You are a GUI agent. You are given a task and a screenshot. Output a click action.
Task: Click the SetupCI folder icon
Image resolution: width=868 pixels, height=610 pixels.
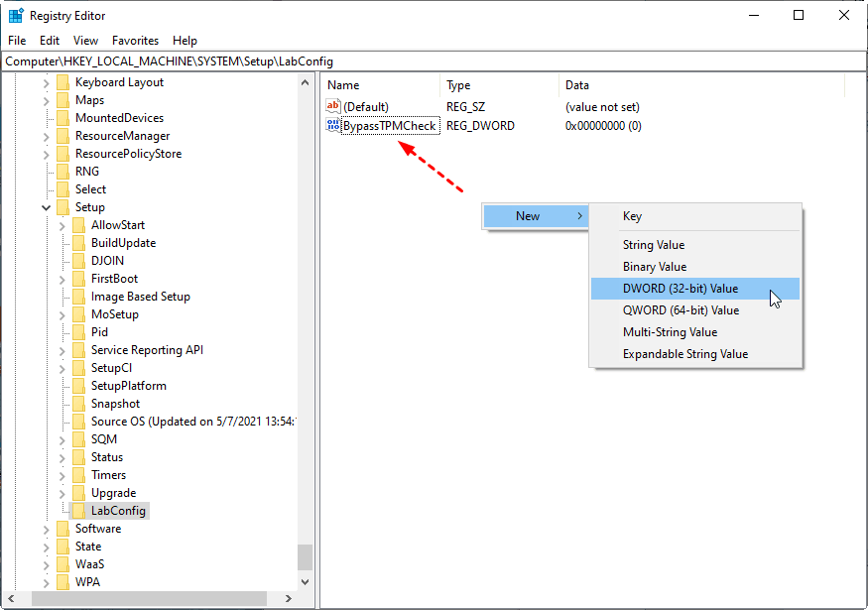click(x=79, y=368)
